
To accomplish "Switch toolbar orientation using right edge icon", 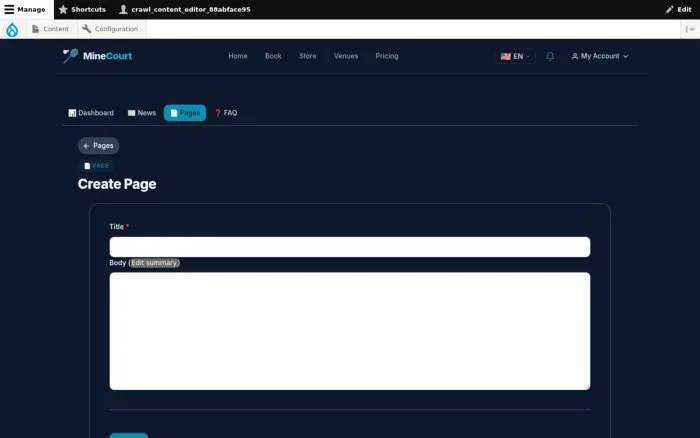I will (x=690, y=29).
